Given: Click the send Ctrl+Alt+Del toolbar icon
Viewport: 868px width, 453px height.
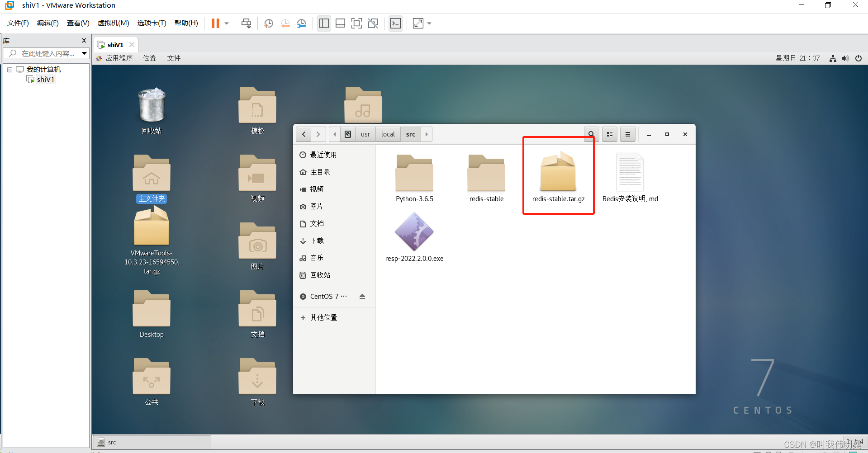Looking at the screenshot, I should tap(246, 23).
